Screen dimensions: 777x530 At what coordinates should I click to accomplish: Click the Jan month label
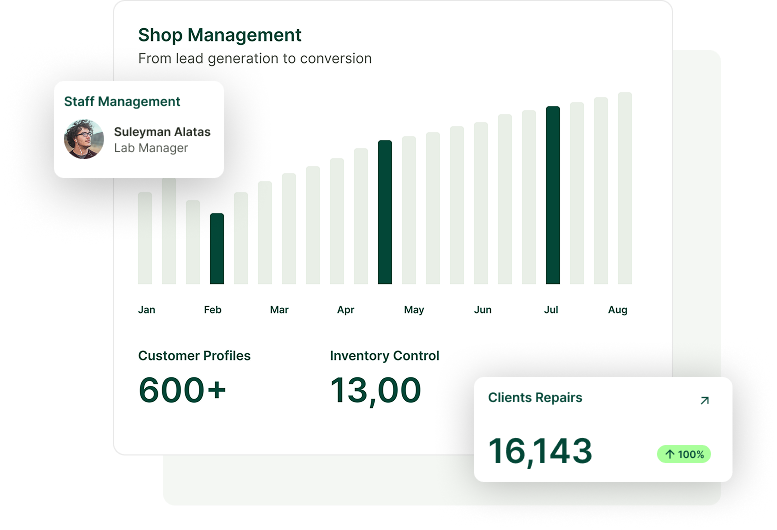click(147, 310)
